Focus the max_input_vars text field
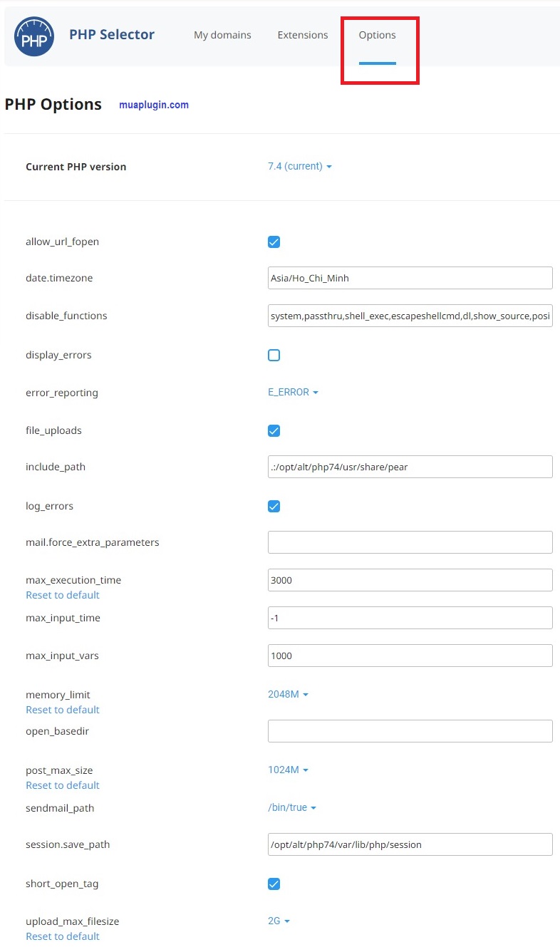Viewport: 560px width, 947px height. pyautogui.click(x=410, y=656)
